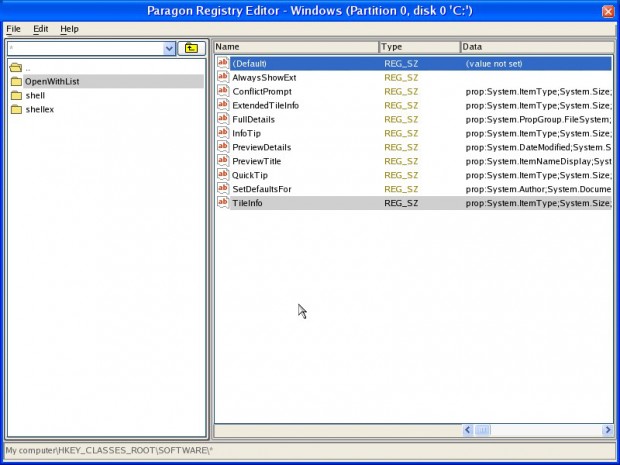Screen dimensions: 620x465
Task: Close the Paragon Registry Editor window
Action: pos(608,11)
